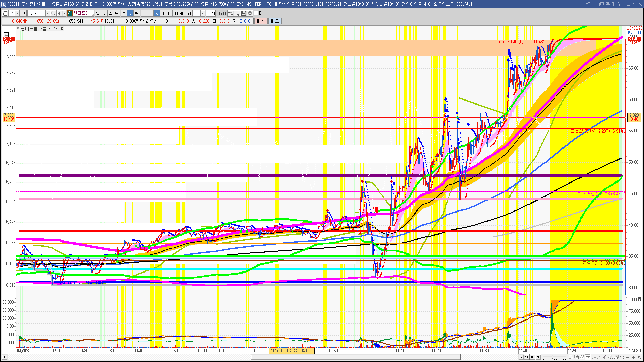Click the 매도 sell button
Screen dimensions: 644x362
pos(275,21)
